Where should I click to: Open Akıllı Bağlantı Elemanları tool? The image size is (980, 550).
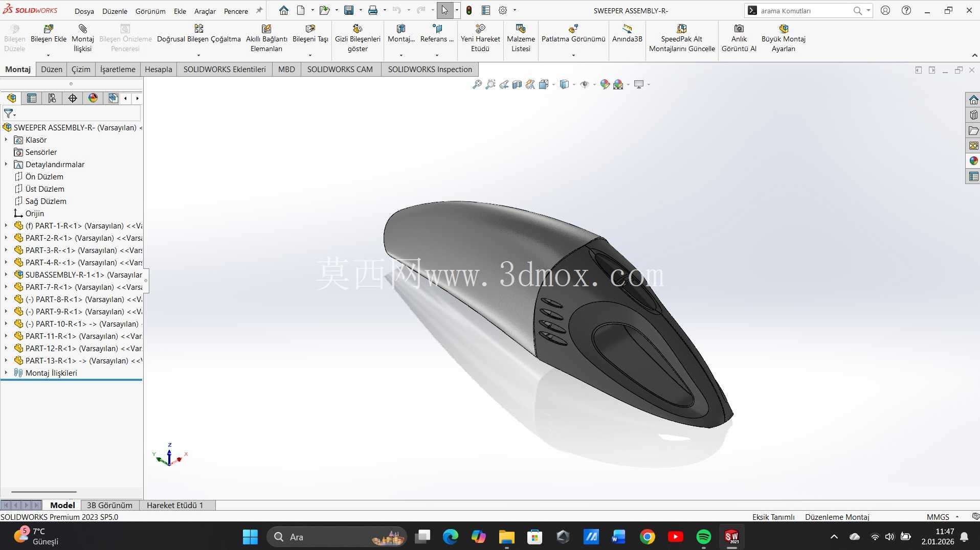[x=266, y=38]
